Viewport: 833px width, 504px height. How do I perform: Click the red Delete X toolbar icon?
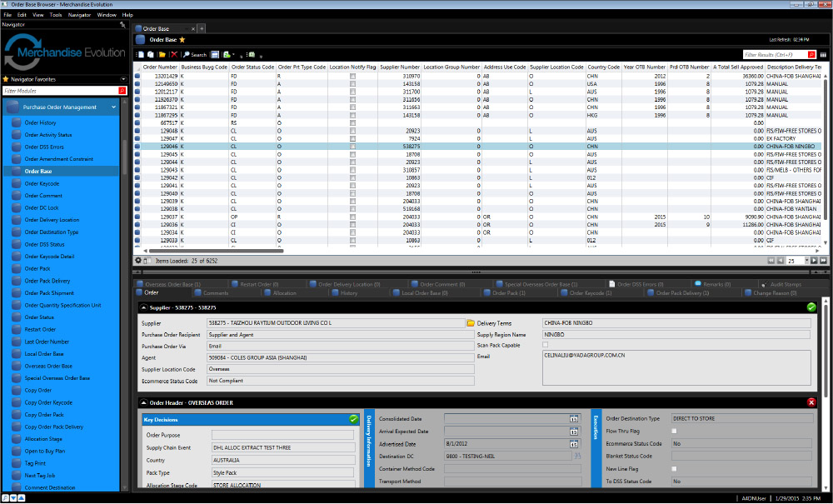(174, 55)
